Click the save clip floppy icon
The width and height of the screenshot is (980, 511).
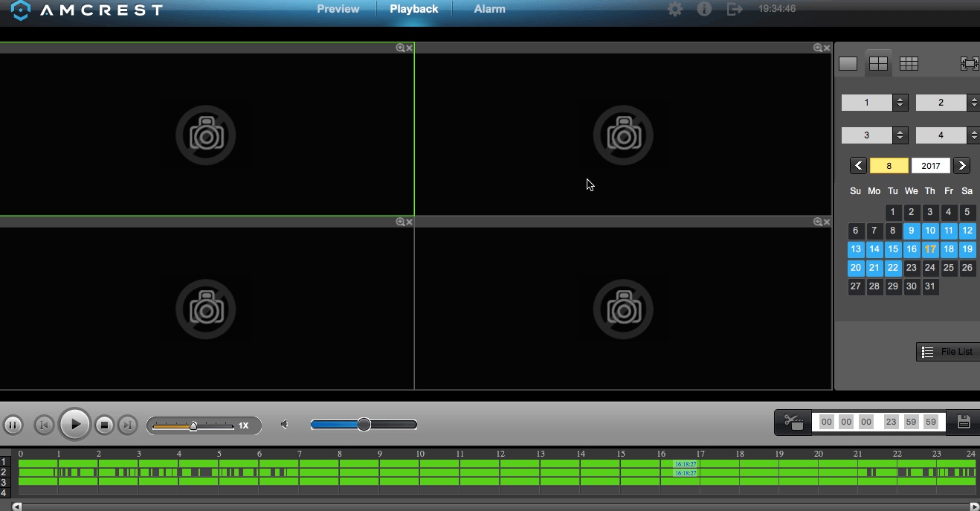point(964,422)
